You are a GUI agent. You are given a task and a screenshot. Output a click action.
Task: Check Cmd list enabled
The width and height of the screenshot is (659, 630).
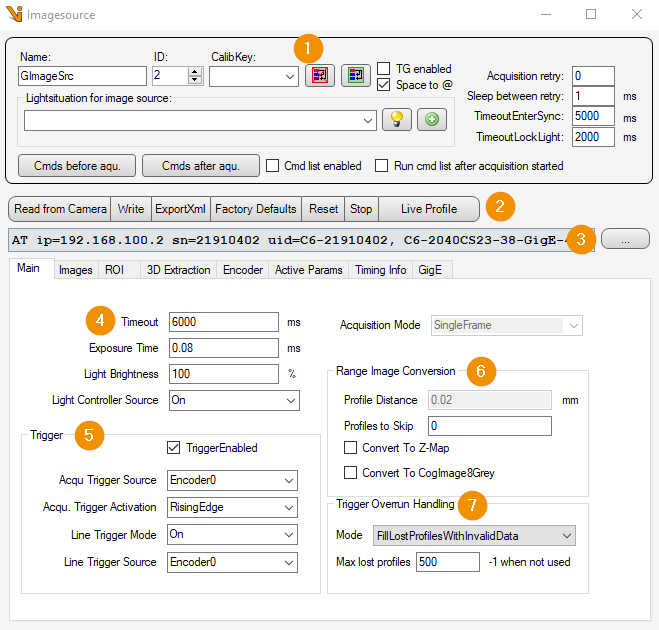pos(272,166)
